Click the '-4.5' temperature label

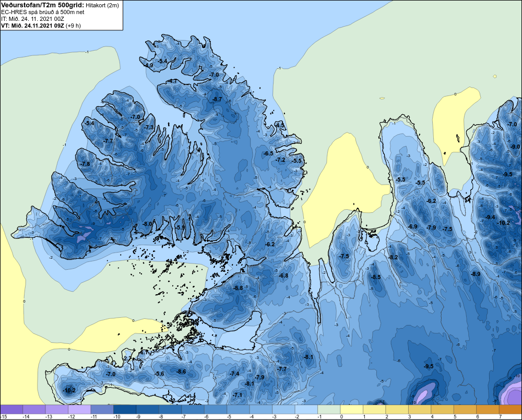point(280,125)
